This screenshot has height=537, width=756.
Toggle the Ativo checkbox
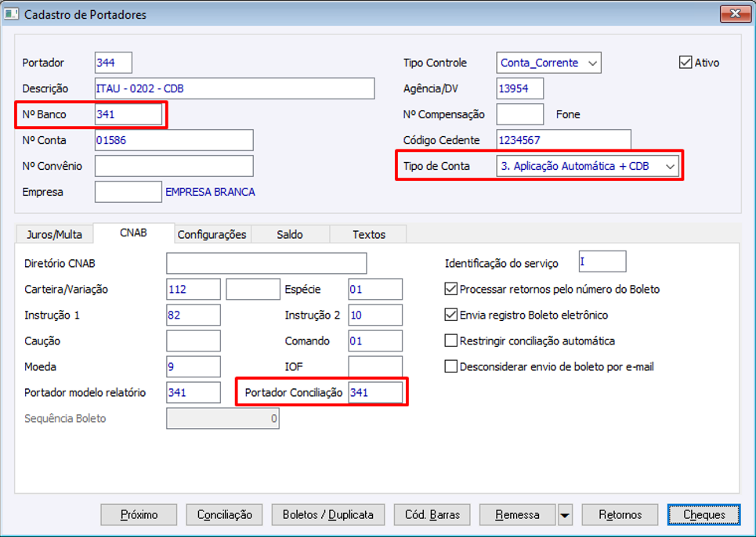coord(685,63)
